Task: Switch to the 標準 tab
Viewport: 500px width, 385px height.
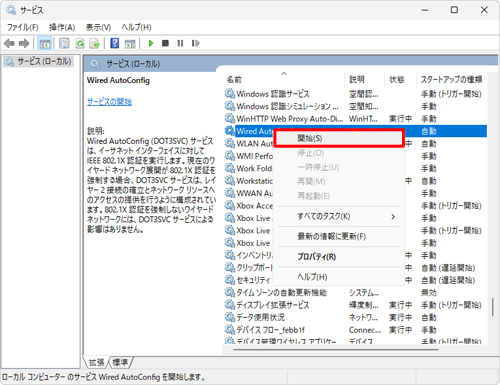Action: tap(120, 362)
